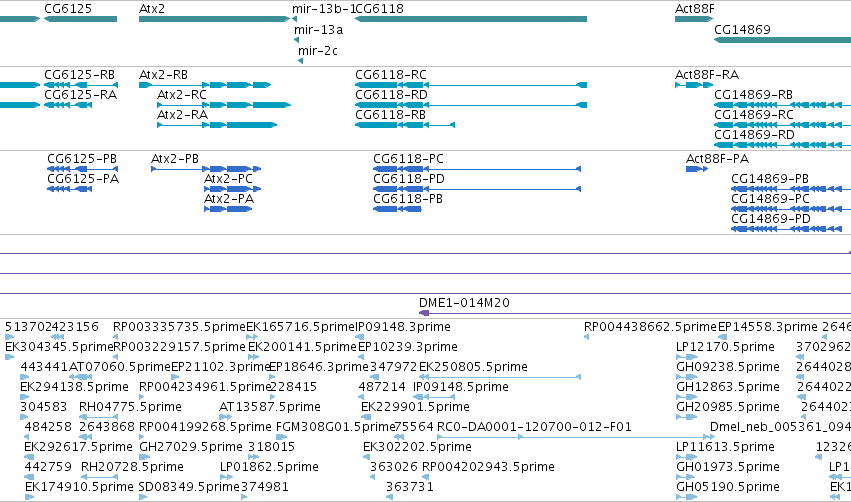This screenshot has height=502, width=851.
Task: Open the Atx2-PA protein label
Action: point(229,199)
